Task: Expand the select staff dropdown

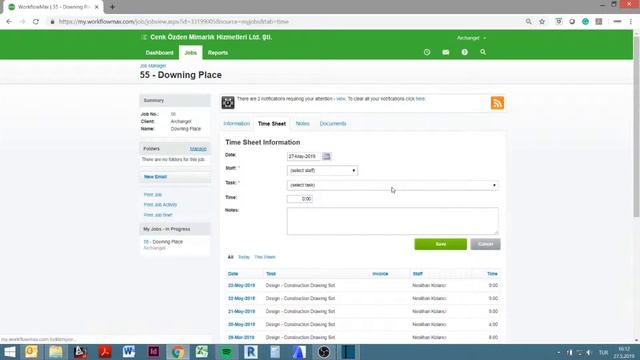Action: point(322,171)
